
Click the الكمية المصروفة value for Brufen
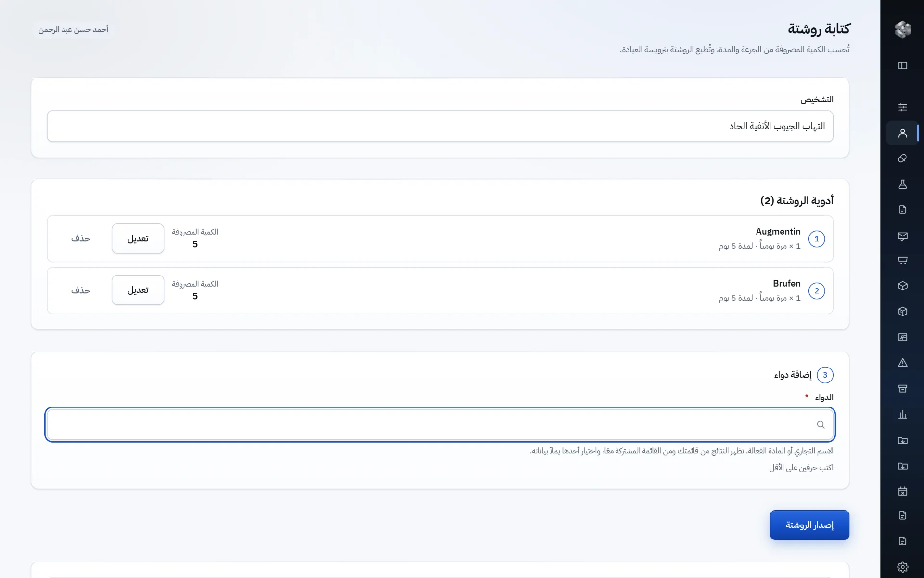point(195,296)
